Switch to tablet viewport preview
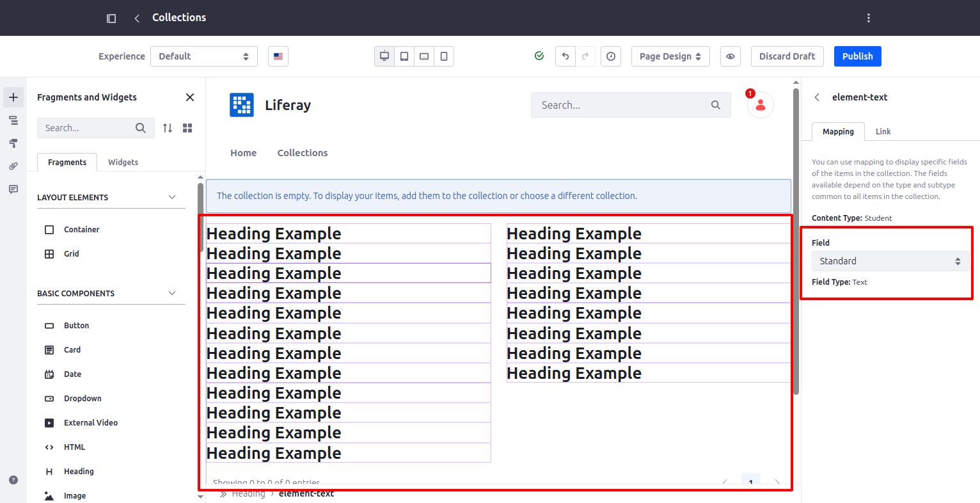The height and width of the screenshot is (503, 980). click(404, 56)
